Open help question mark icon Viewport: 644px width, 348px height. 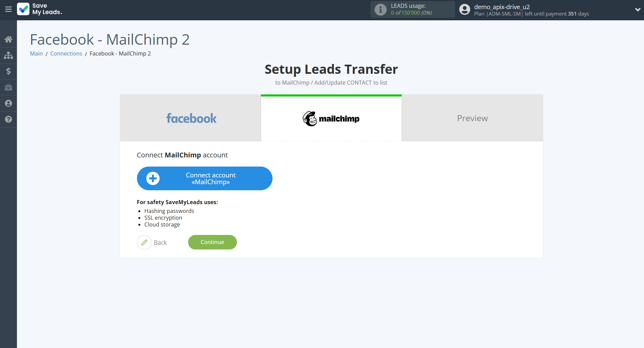point(8,119)
